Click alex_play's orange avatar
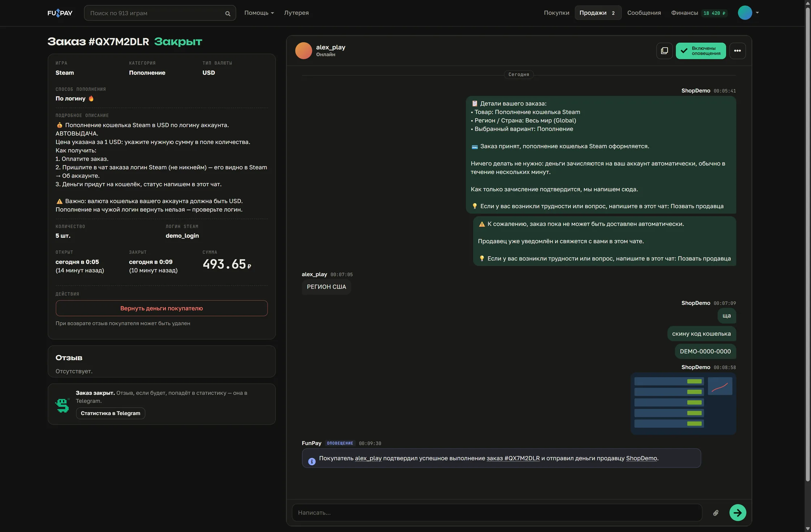The height and width of the screenshot is (532, 811). [303, 51]
